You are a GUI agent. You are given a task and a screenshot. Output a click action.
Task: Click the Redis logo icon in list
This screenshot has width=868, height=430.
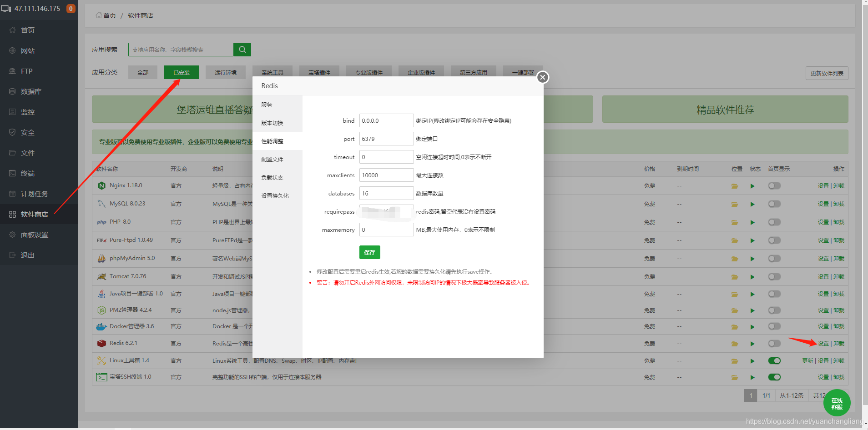101,343
